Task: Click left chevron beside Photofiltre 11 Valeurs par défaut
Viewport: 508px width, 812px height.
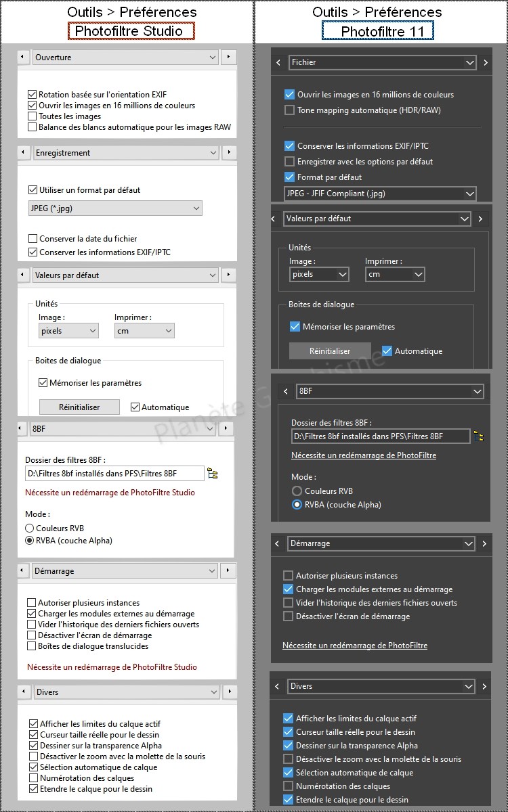Action: (273, 219)
